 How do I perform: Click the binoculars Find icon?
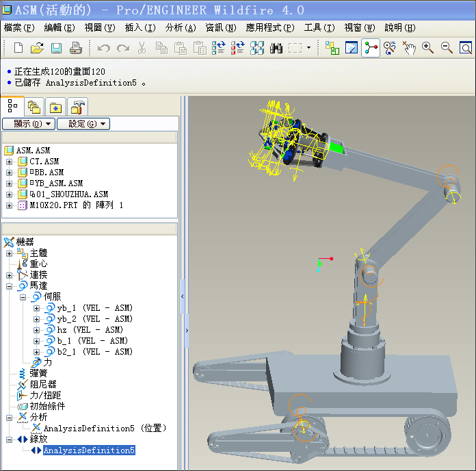(276, 48)
